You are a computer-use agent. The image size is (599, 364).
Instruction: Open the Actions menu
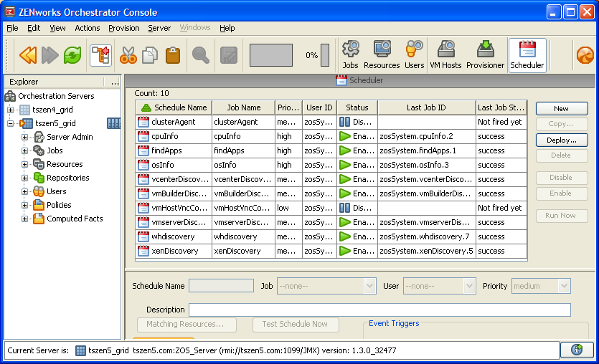(87, 28)
